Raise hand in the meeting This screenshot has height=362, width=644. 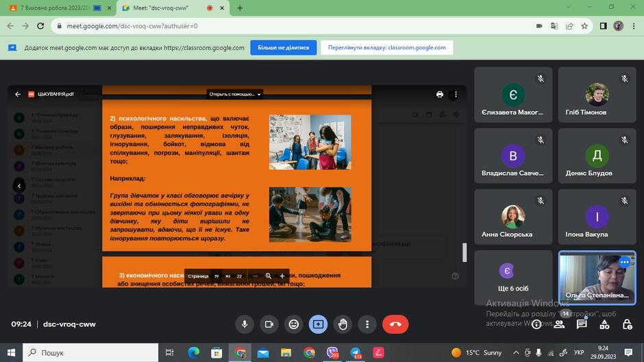point(343,324)
